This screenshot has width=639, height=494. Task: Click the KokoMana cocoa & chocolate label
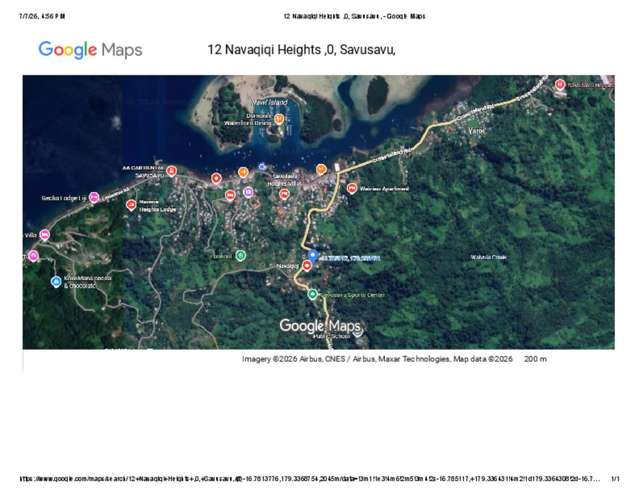coord(87,282)
